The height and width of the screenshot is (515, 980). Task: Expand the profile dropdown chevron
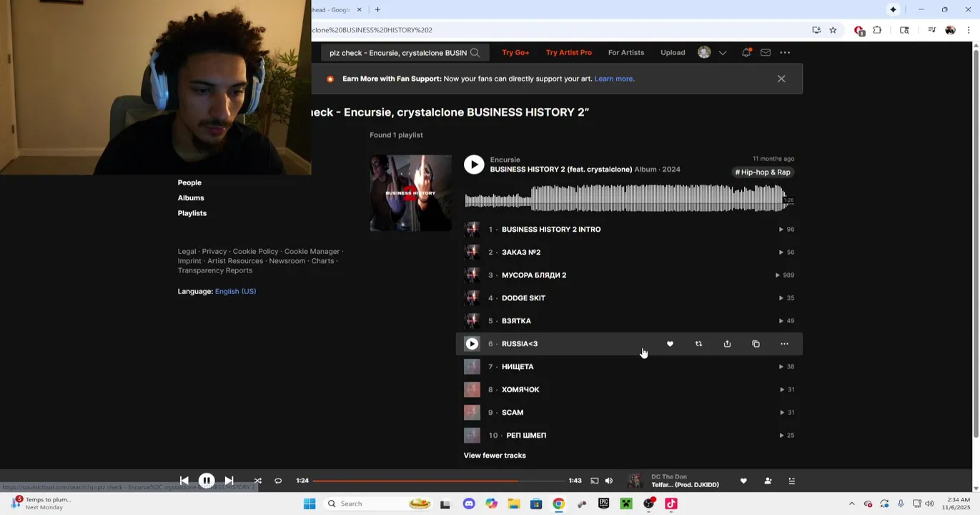(723, 52)
